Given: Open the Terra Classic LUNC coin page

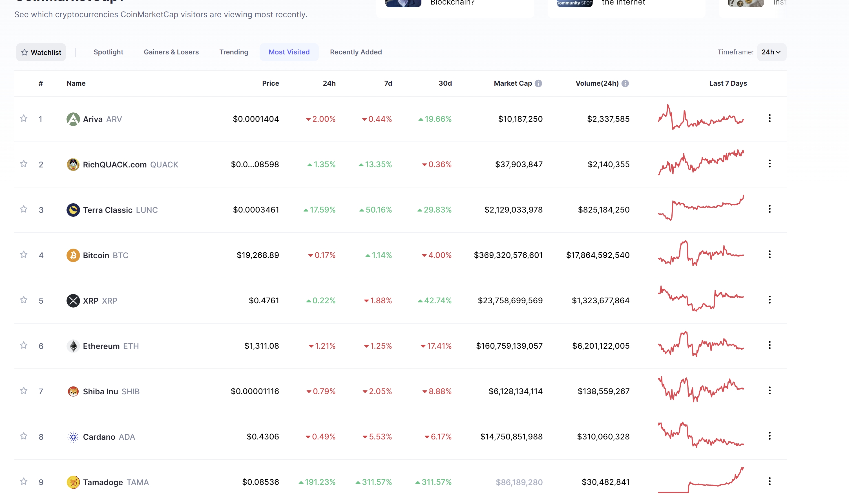Looking at the screenshot, I should 120,210.
